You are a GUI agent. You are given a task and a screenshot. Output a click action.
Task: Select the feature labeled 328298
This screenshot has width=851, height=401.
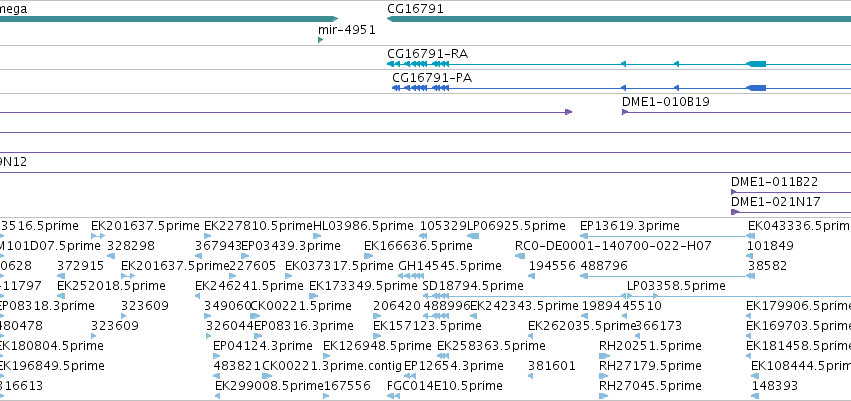pyautogui.click(x=131, y=246)
